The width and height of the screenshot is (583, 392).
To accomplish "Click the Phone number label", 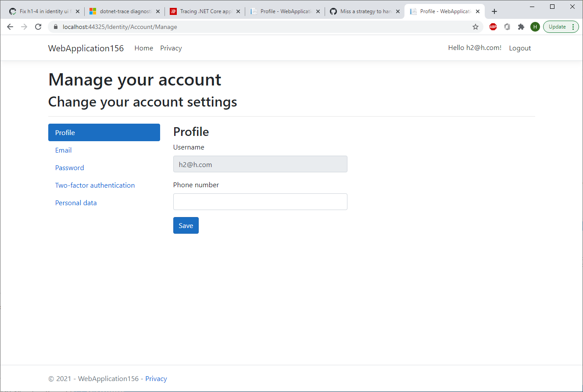I will tap(196, 185).
